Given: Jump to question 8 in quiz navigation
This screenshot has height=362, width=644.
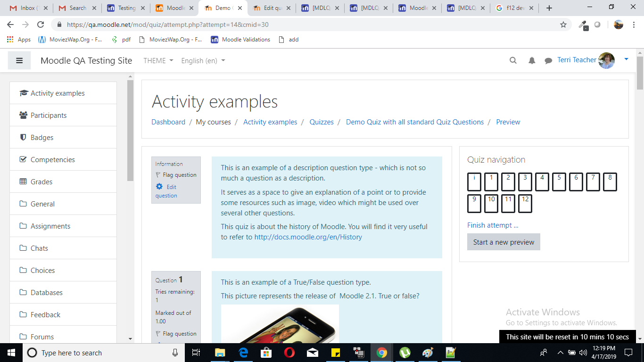Looking at the screenshot, I should click(610, 182).
